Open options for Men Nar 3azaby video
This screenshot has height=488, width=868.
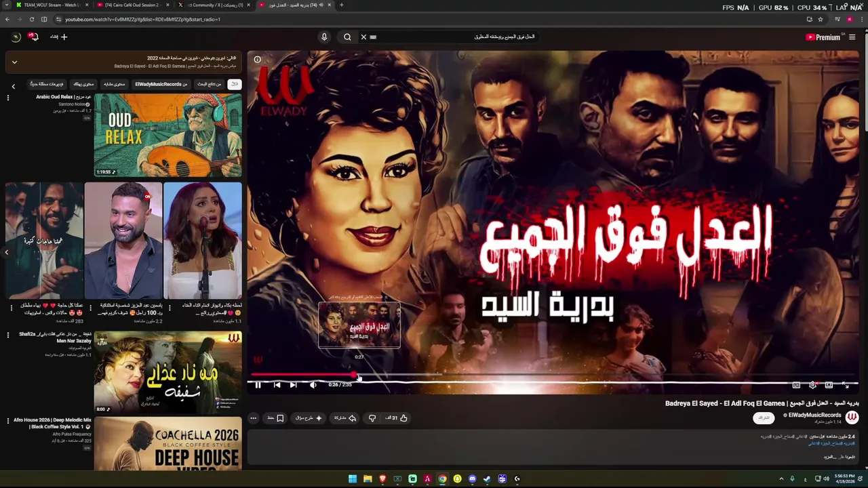pos(8,335)
